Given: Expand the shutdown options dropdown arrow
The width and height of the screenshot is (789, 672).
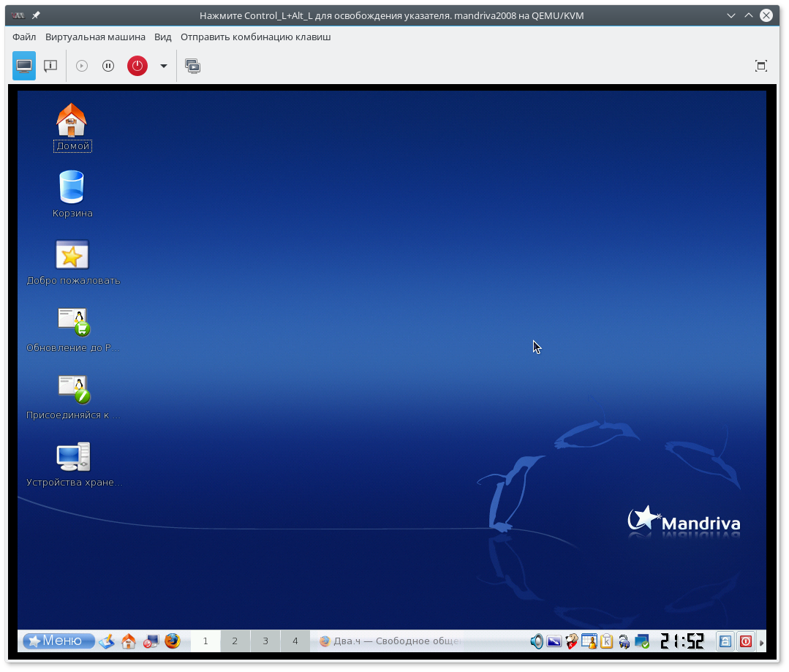Looking at the screenshot, I should click(x=164, y=66).
